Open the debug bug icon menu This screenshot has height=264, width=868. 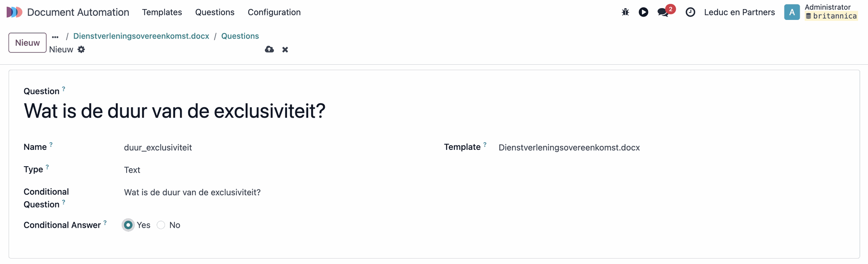[625, 12]
